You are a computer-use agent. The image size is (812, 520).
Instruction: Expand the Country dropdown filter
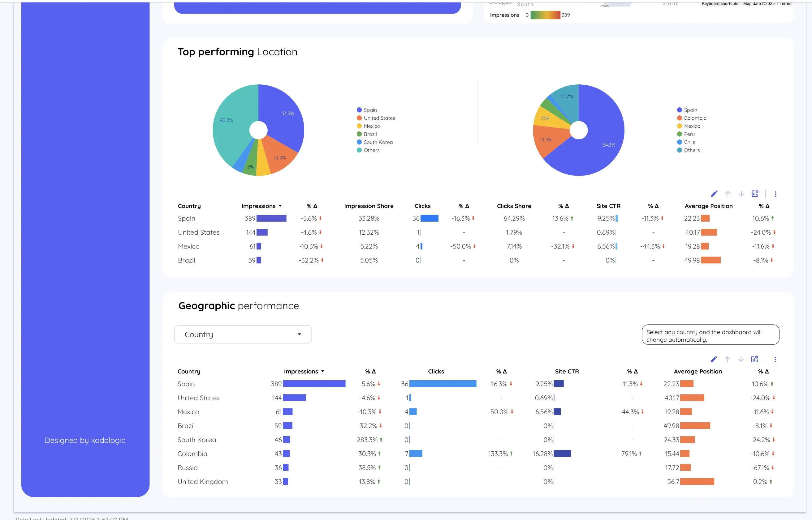[243, 334]
